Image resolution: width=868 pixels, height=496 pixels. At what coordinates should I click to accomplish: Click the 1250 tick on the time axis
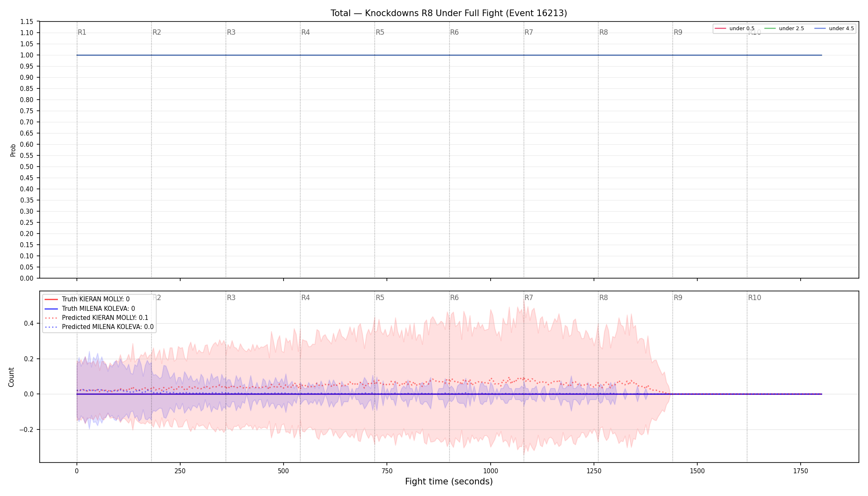pyautogui.click(x=594, y=471)
